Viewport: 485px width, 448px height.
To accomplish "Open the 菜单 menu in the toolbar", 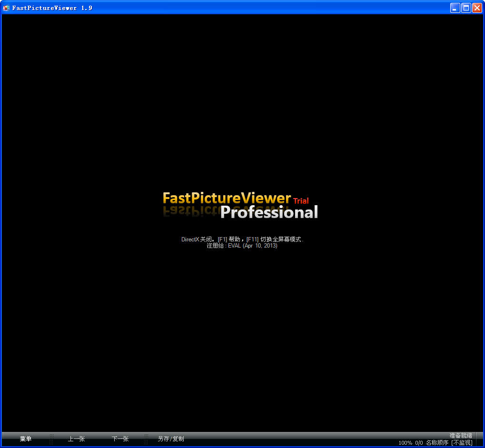I will point(26,439).
